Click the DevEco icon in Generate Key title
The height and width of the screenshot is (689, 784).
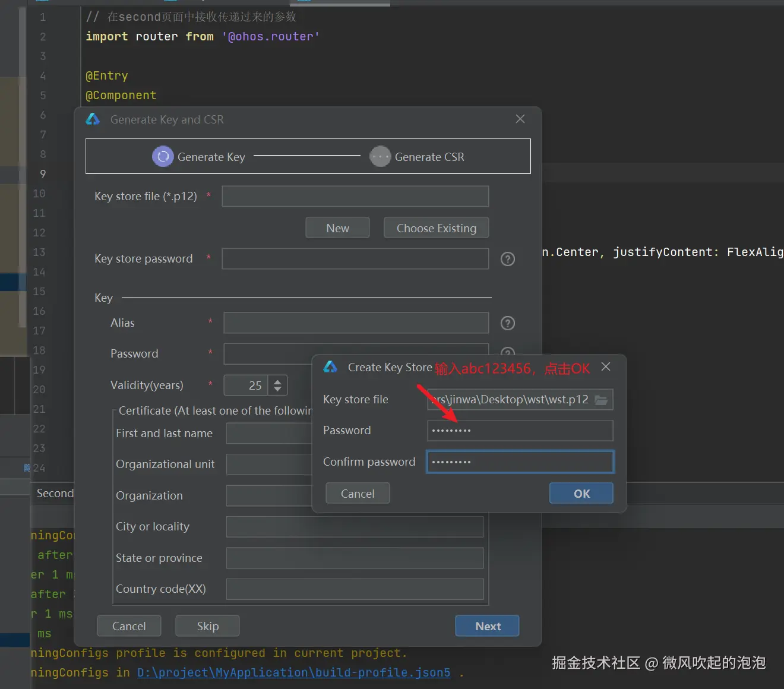tap(93, 119)
